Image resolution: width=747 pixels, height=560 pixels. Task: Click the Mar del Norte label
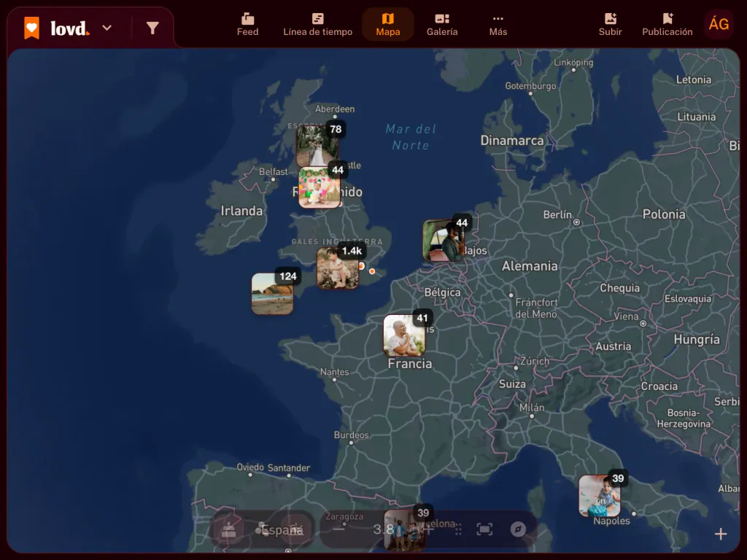pyautogui.click(x=410, y=137)
